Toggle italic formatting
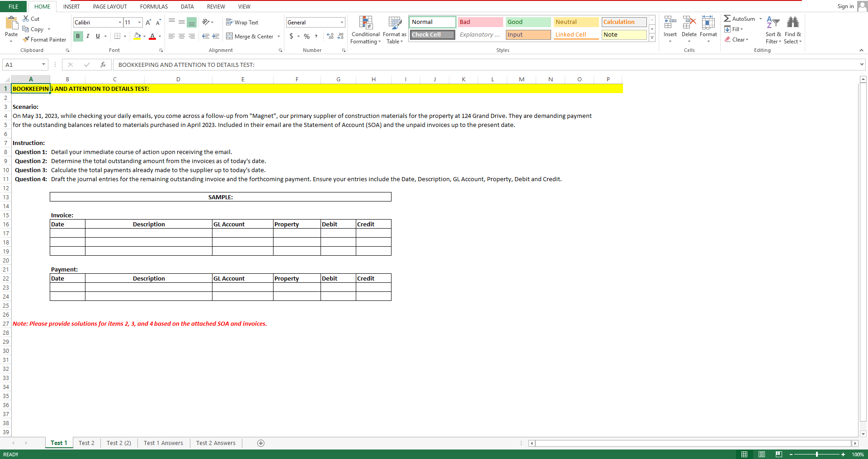The image size is (868, 459). (x=88, y=36)
